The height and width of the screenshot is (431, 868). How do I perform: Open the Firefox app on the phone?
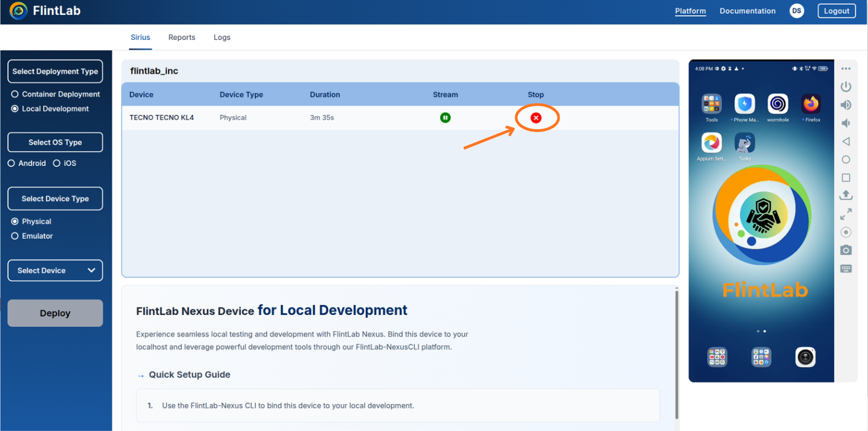point(811,104)
